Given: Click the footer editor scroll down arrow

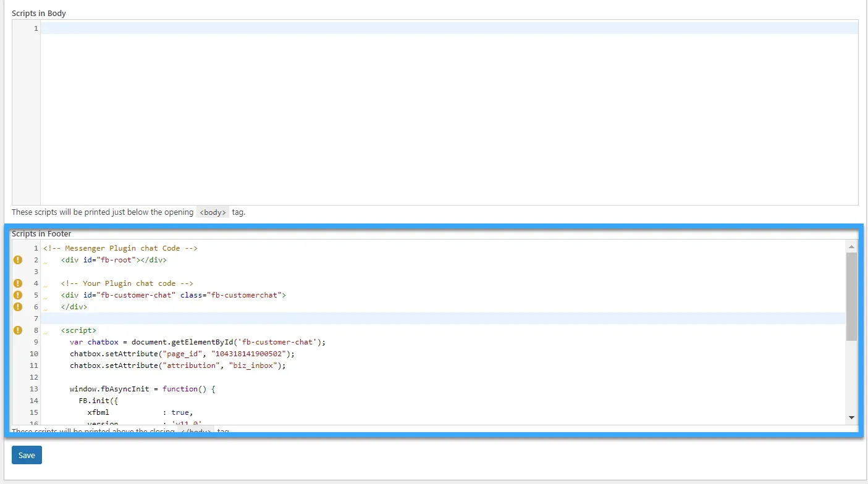Looking at the screenshot, I should (x=851, y=418).
